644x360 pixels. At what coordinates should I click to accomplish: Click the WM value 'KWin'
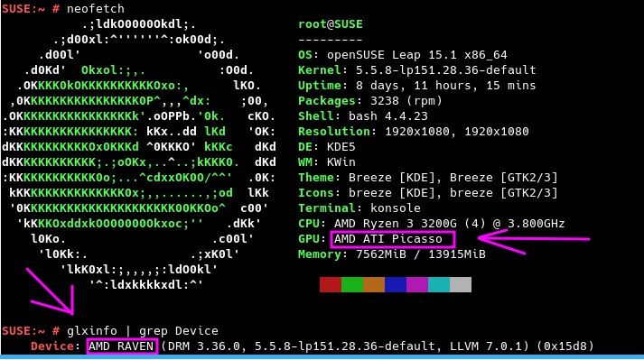[341, 162]
